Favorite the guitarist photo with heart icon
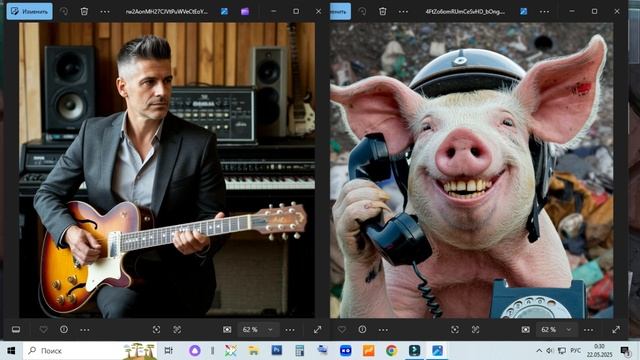This screenshot has height=360, width=640. tap(43, 329)
